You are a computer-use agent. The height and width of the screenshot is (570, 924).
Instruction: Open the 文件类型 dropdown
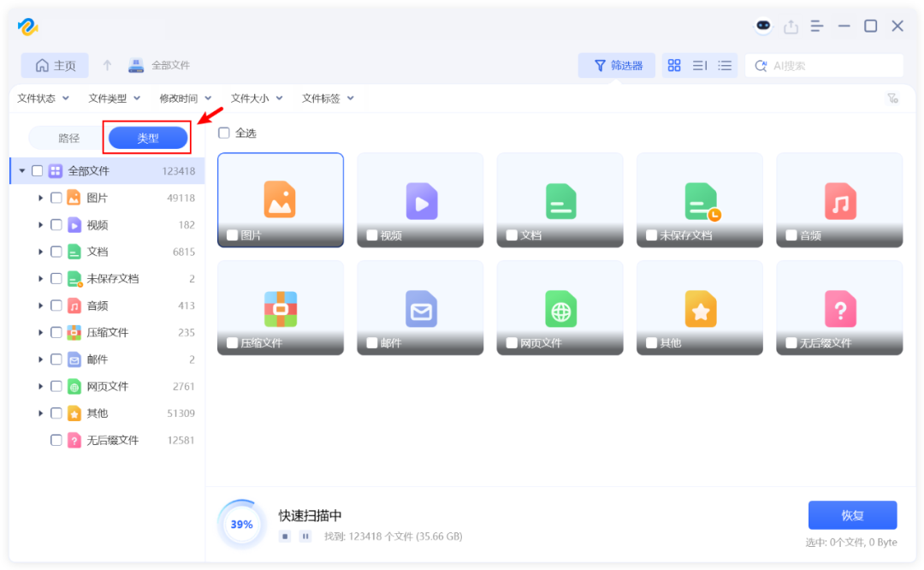[115, 98]
